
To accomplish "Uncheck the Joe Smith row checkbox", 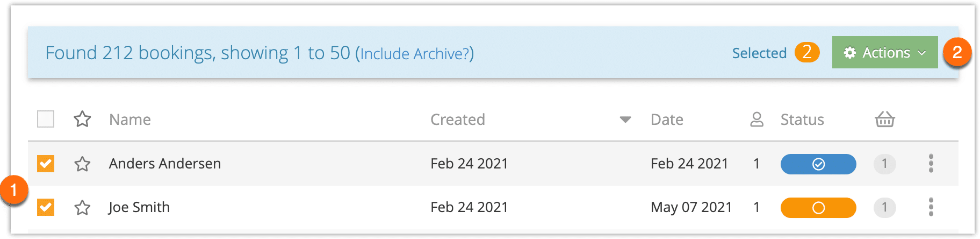I will [46, 207].
